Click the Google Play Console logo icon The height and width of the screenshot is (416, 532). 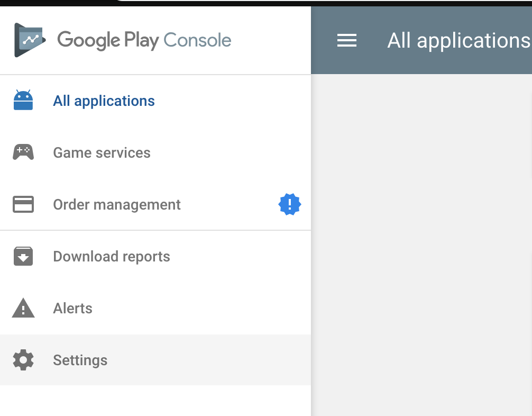pyautogui.click(x=30, y=40)
